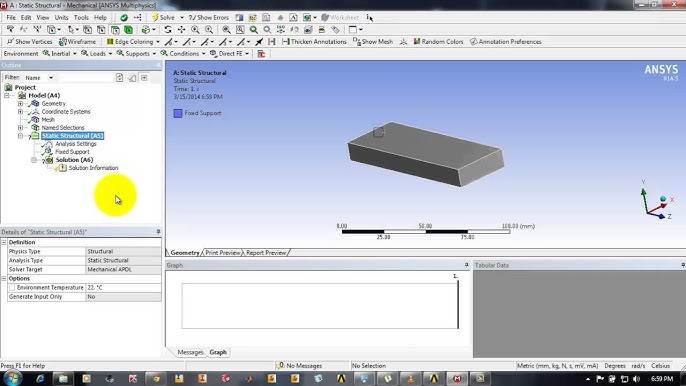This screenshot has height=386, width=686.
Task: Click the blue Fixed Support legend swatch
Action: [x=178, y=113]
